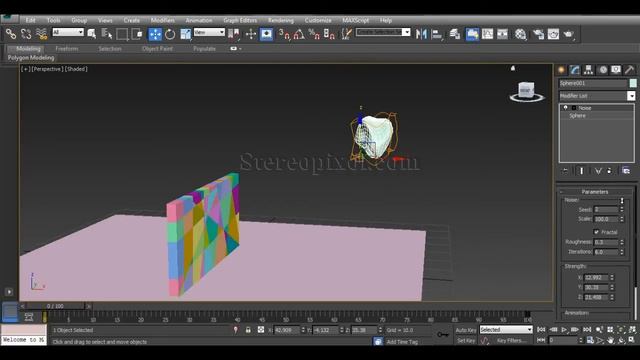640x360 pixels.
Task: Click the Unlink Selection tool
Action: (x=26, y=34)
